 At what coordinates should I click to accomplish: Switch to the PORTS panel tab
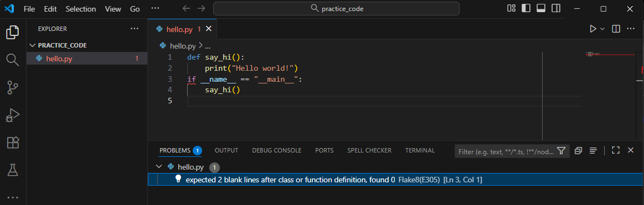coord(324,150)
